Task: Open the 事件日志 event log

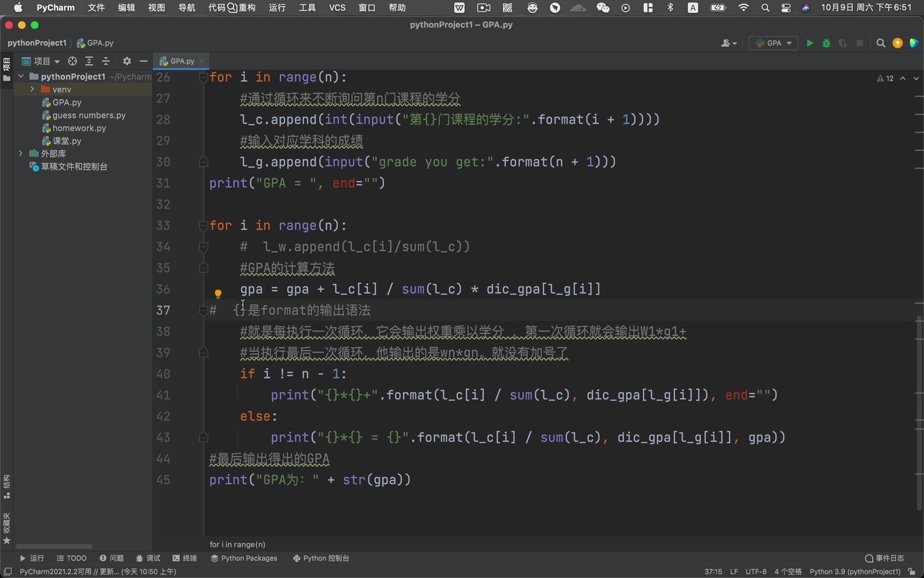Action: pyautogui.click(x=884, y=558)
